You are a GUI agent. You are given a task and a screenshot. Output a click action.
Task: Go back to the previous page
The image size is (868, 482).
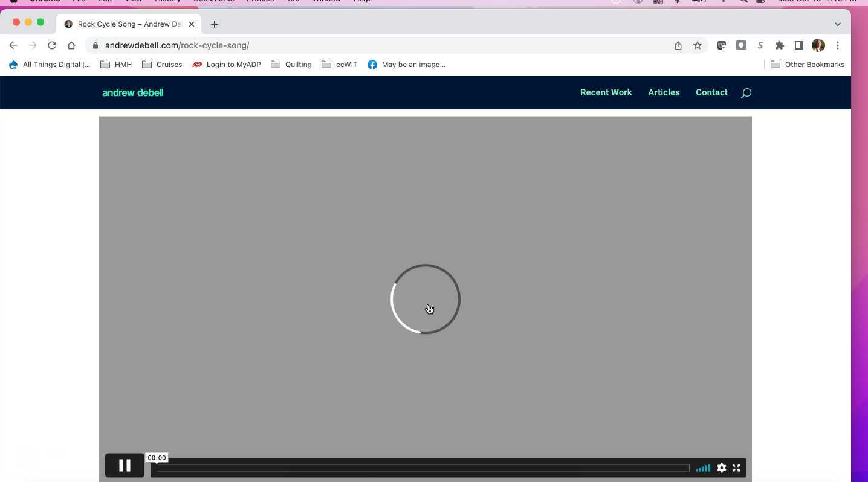point(13,45)
